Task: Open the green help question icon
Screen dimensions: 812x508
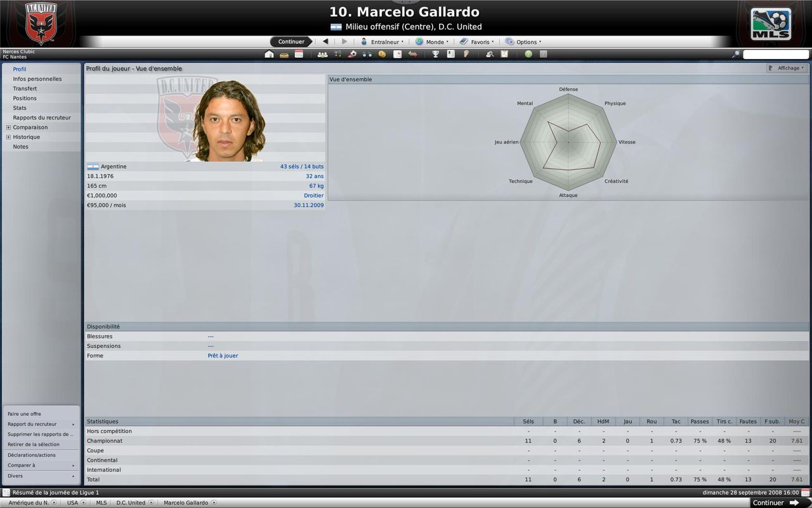Action: (x=528, y=55)
